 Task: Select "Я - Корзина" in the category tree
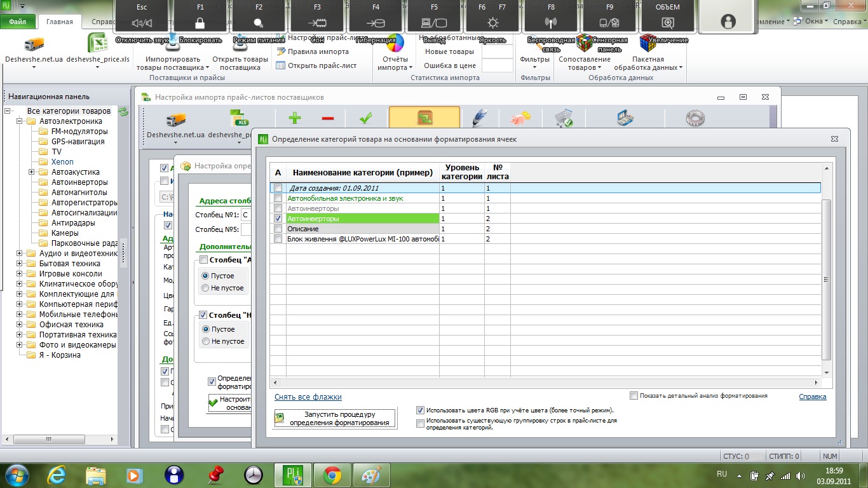pyautogui.click(x=60, y=355)
